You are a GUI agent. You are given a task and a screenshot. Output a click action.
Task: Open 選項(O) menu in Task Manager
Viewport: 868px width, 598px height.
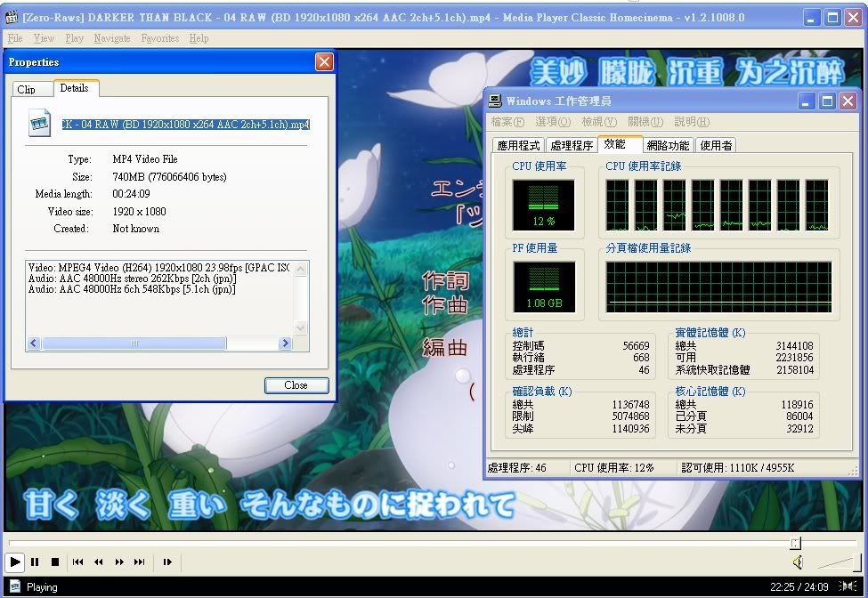tap(553, 122)
